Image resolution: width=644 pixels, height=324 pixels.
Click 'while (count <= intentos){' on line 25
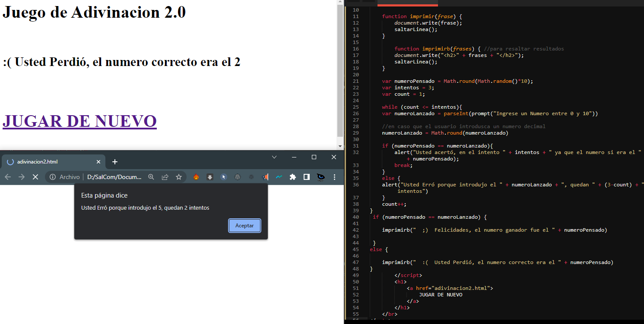click(422, 107)
